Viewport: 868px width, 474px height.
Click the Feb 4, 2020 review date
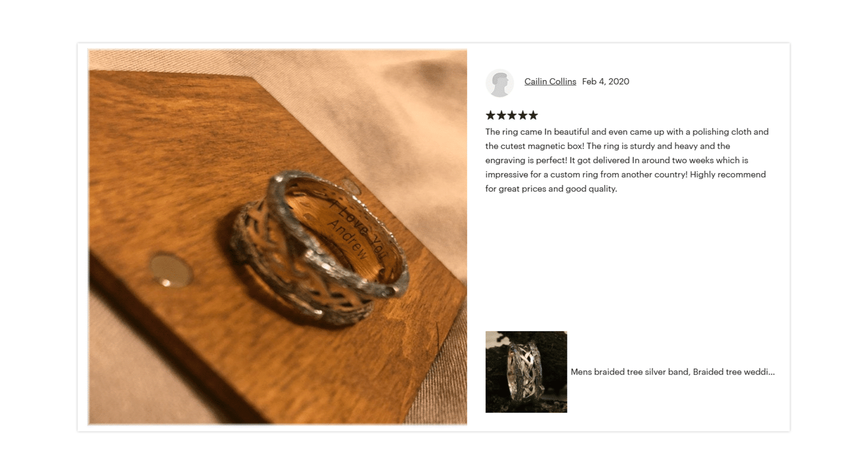click(605, 81)
